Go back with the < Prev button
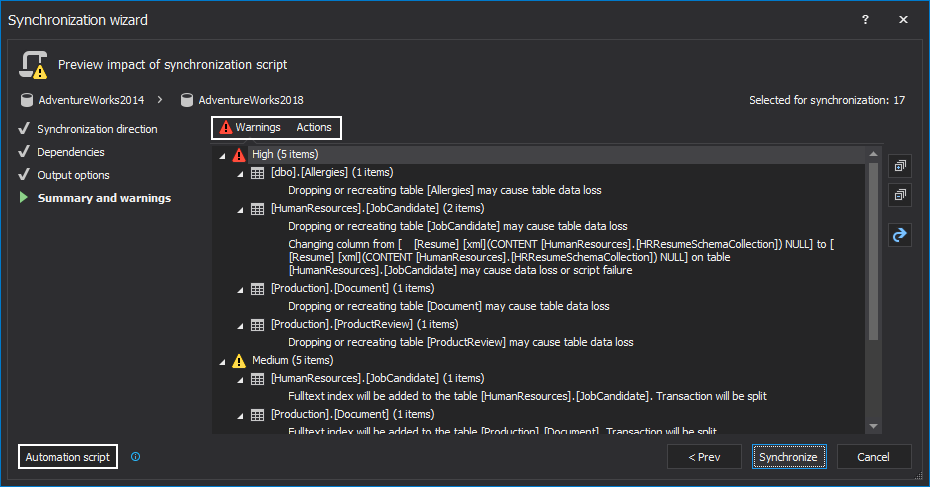 click(704, 457)
